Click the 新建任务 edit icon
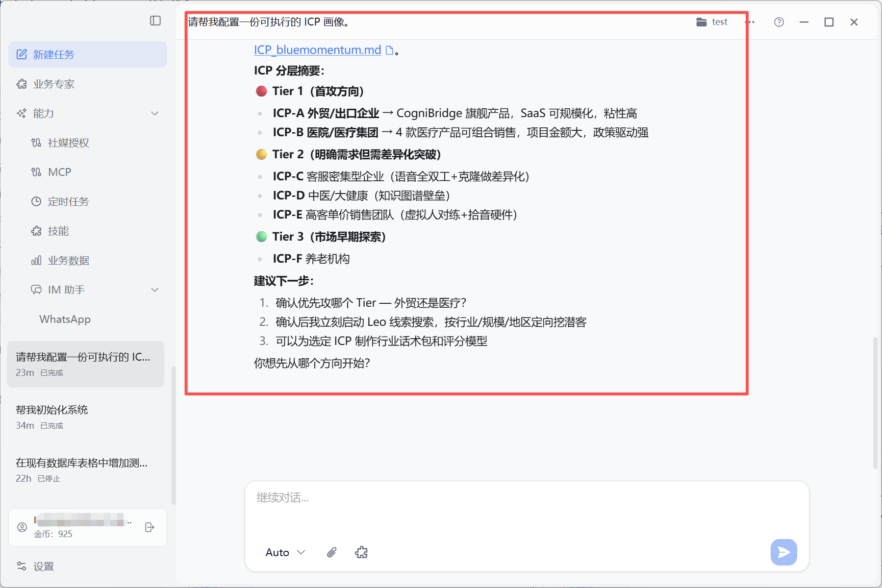This screenshot has height=588, width=882. pos(22,54)
